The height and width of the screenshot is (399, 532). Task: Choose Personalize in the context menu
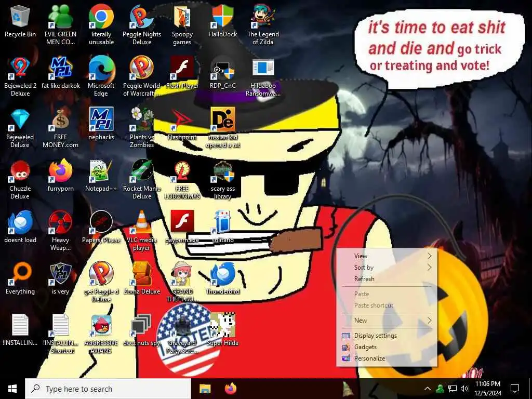point(387,358)
